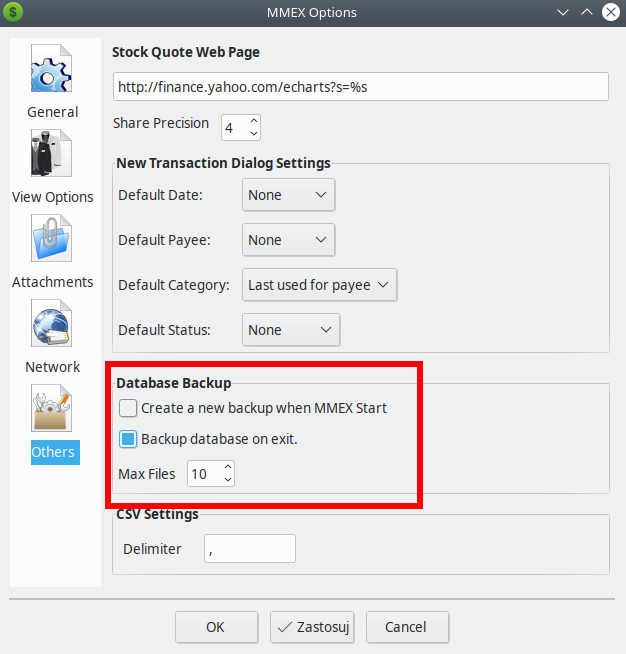Select the Network globe icon
This screenshot has height=654, width=626.
(51, 323)
